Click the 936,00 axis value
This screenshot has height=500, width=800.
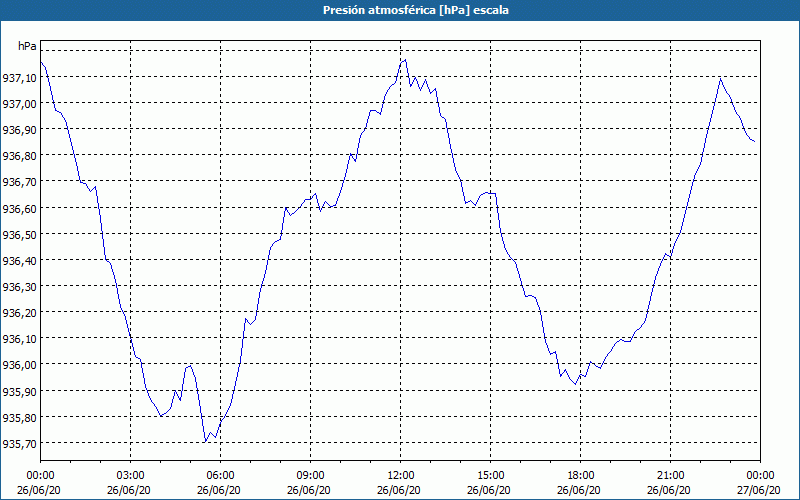coord(19,365)
